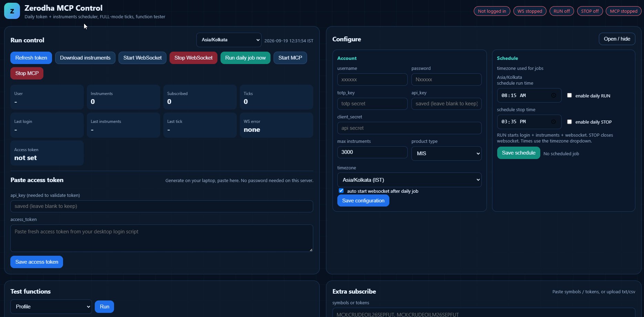
Task: Click the access_token textarea
Action: pos(162,238)
